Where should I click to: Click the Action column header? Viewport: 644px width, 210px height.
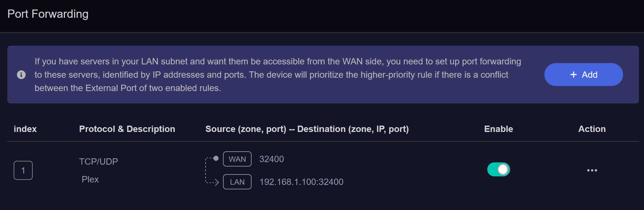592,129
